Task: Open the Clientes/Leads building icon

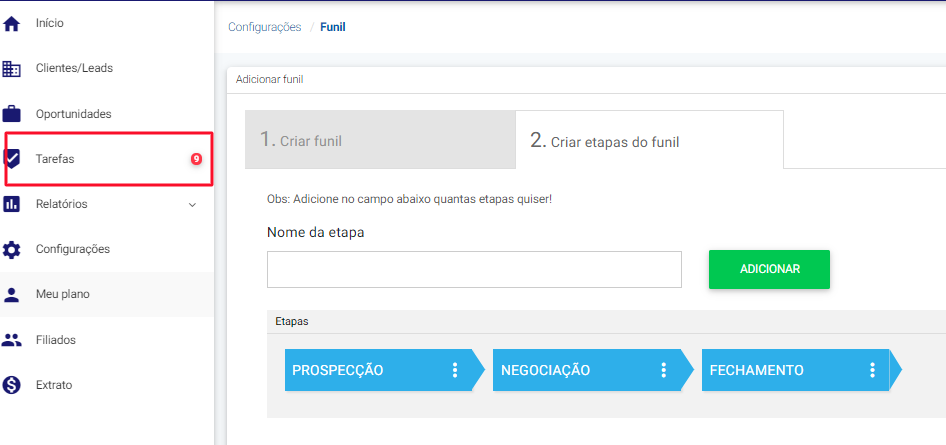Action: [11, 69]
